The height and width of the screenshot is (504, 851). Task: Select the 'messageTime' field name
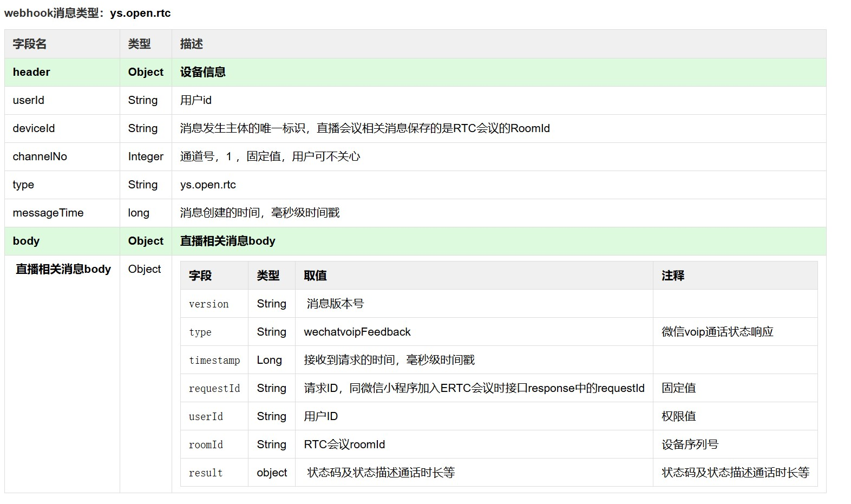coord(48,213)
